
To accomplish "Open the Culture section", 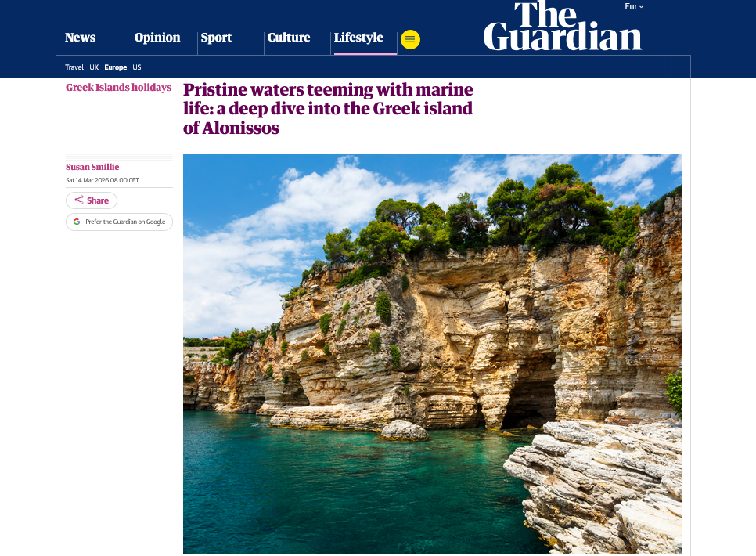I will 289,38.
